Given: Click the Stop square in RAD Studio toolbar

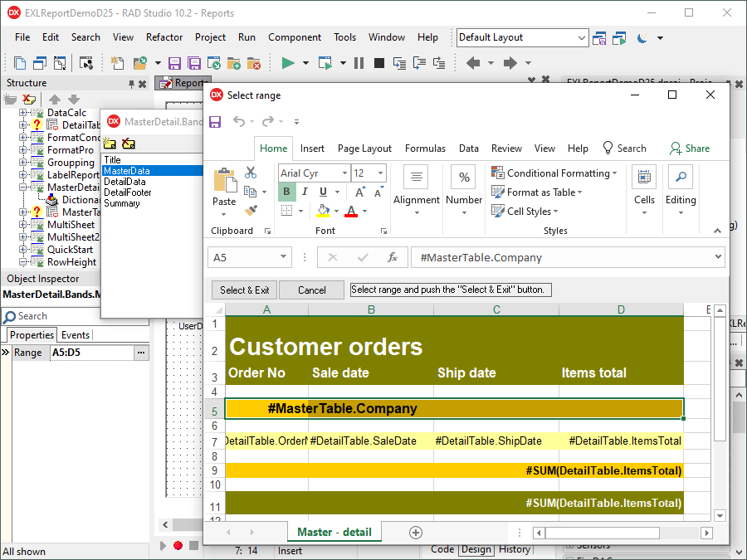Looking at the screenshot, I should (x=379, y=63).
